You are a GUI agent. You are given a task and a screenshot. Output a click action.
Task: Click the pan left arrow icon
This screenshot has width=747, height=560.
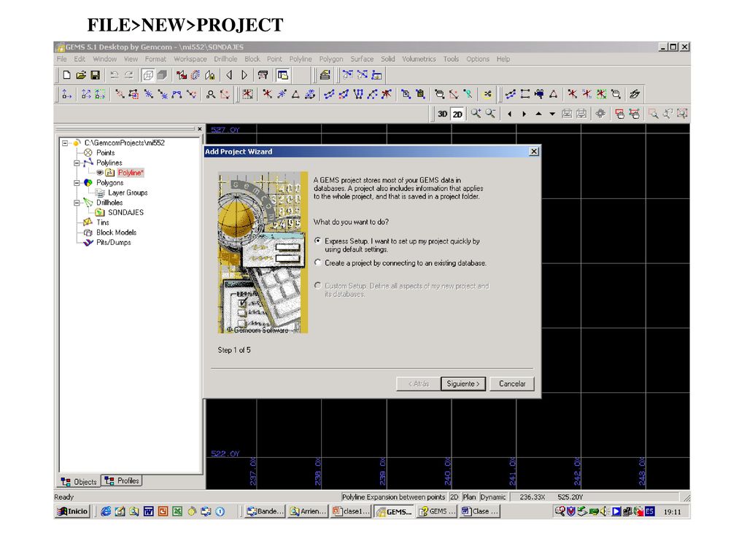pos(510,114)
